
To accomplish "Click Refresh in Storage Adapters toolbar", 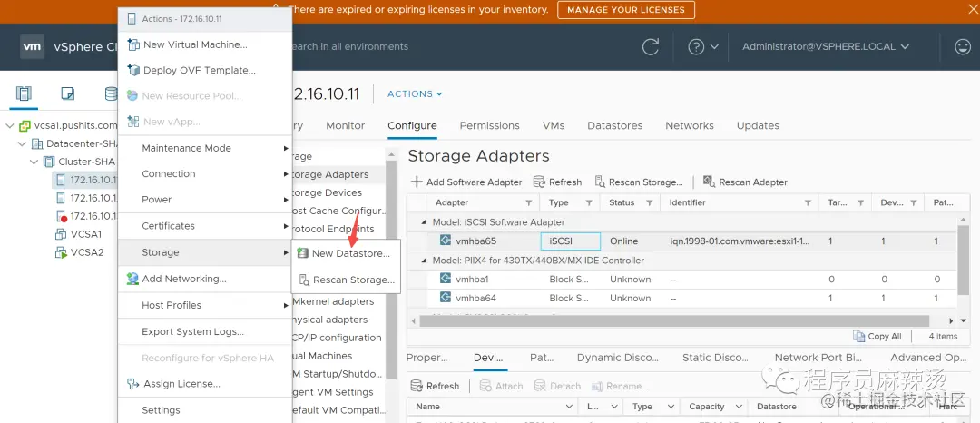I will click(557, 182).
